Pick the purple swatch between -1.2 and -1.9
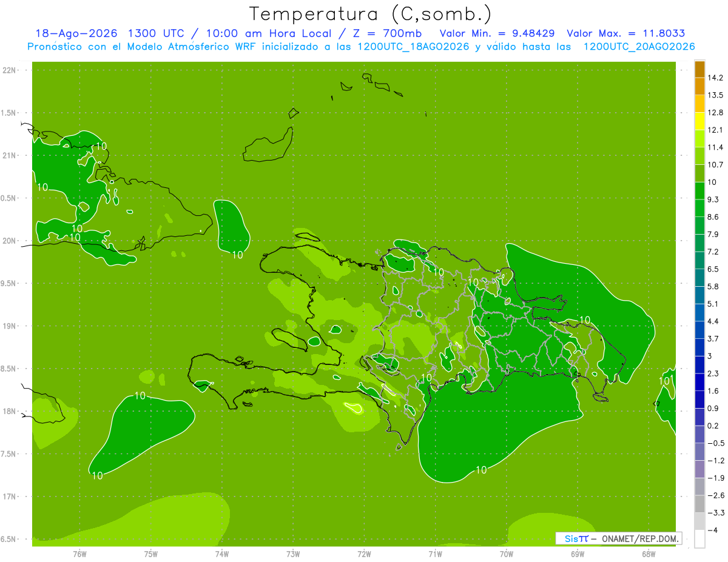728x562 pixels. (699, 469)
